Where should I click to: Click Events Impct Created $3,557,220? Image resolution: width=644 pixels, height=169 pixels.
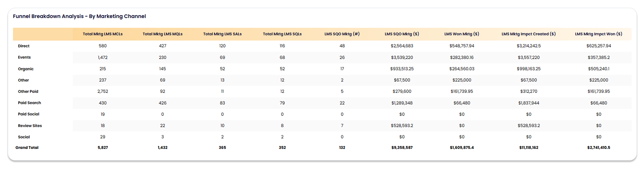529,57
